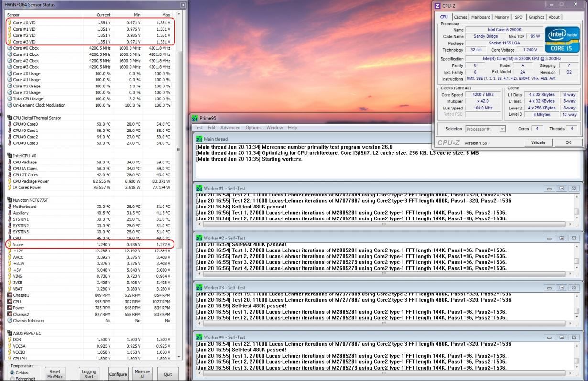Click the icon beside On-Demand Clock Modulation
Viewport: 588px width, 381px height.
[x=10, y=105]
